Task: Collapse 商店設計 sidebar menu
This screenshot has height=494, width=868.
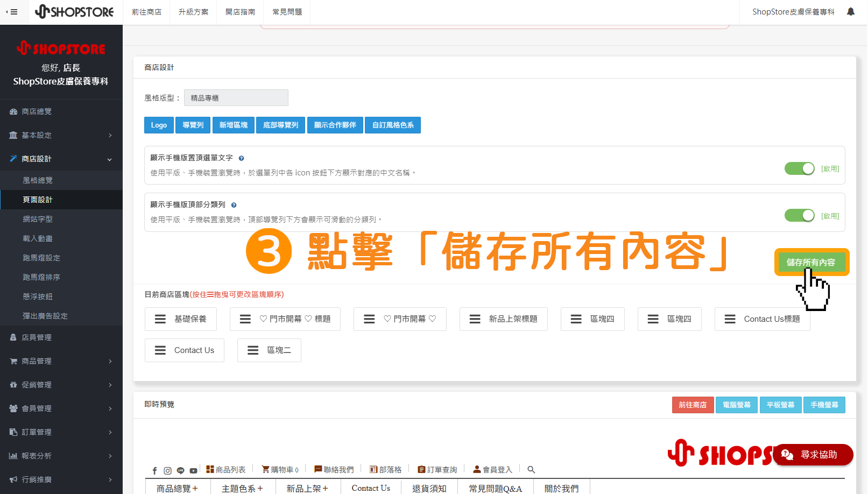Action: click(61, 159)
